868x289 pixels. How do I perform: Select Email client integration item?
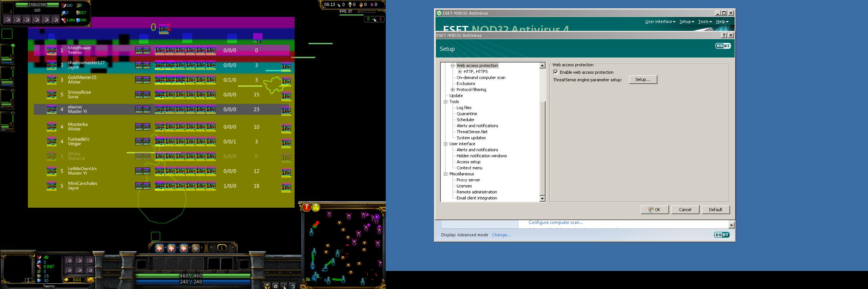tap(477, 198)
